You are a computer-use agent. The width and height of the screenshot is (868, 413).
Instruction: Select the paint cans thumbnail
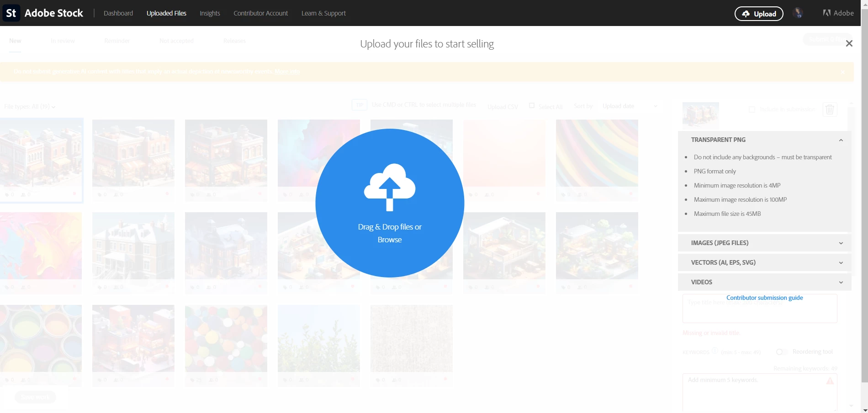click(x=41, y=339)
